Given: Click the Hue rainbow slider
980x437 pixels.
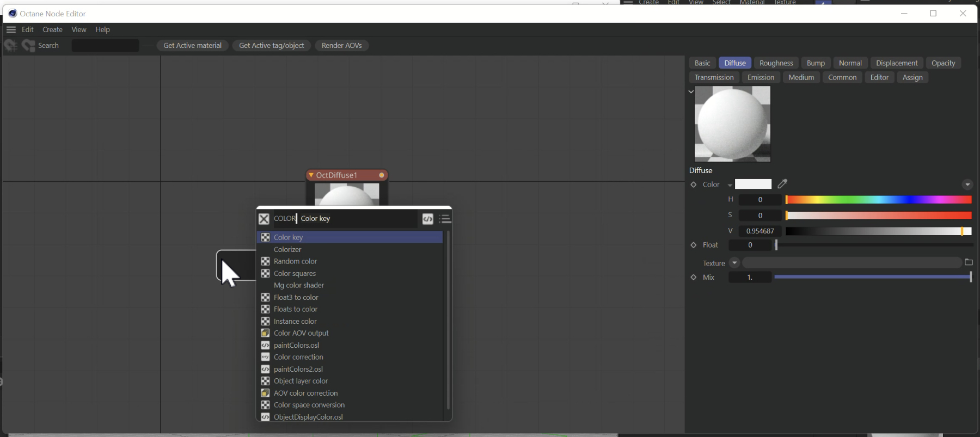Looking at the screenshot, I should [x=878, y=200].
